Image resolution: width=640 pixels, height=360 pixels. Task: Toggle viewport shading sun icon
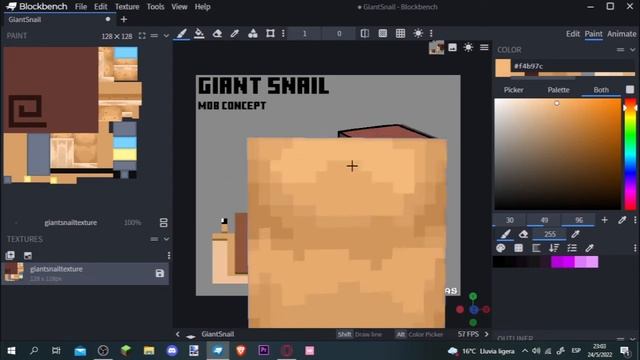pyautogui.click(x=468, y=47)
